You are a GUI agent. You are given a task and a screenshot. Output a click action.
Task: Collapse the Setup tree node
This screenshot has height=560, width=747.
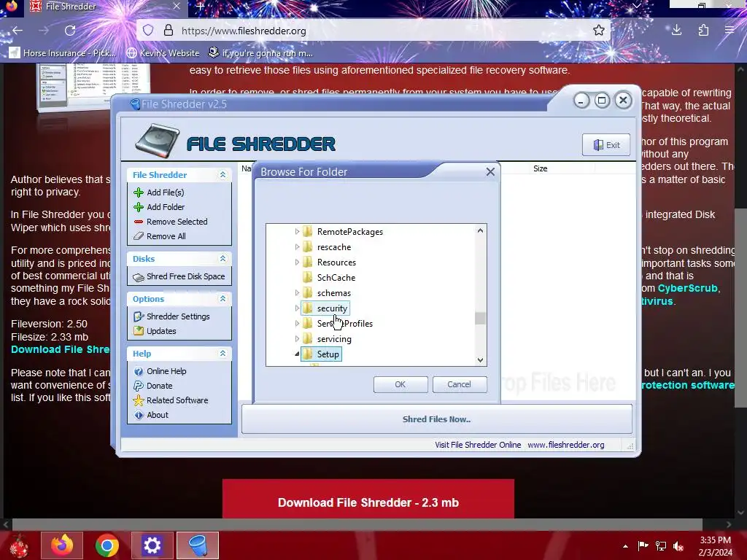click(297, 354)
